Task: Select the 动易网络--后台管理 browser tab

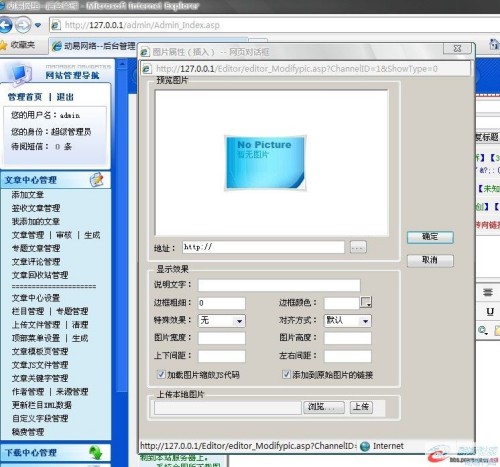Action: pyautogui.click(x=95, y=46)
